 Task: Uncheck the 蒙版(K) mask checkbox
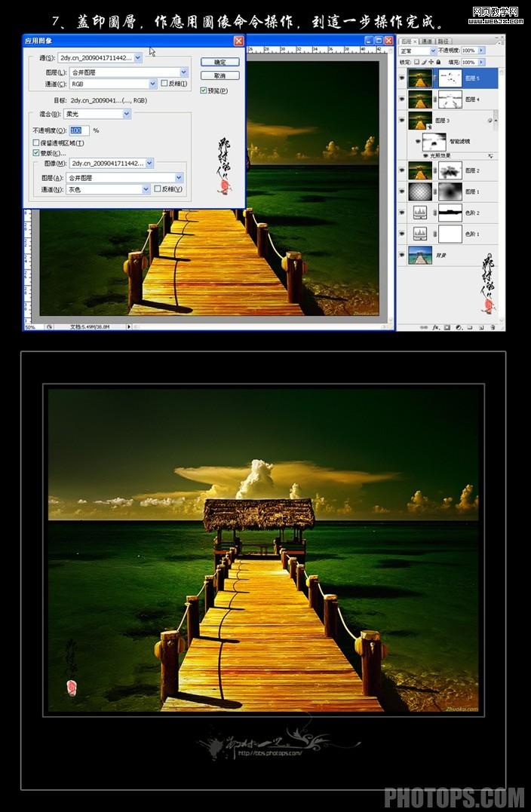click(35, 153)
